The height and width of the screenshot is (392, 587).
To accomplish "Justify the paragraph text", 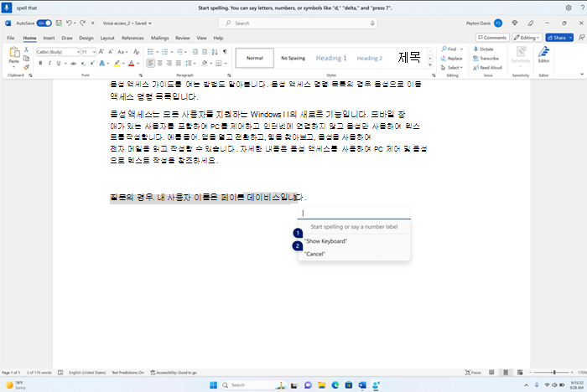I will (x=178, y=63).
